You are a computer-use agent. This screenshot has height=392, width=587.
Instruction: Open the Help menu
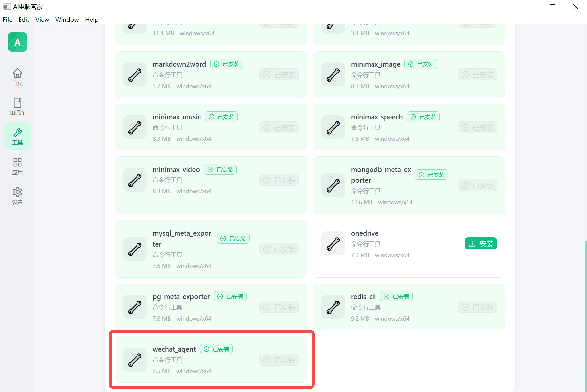[92, 20]
